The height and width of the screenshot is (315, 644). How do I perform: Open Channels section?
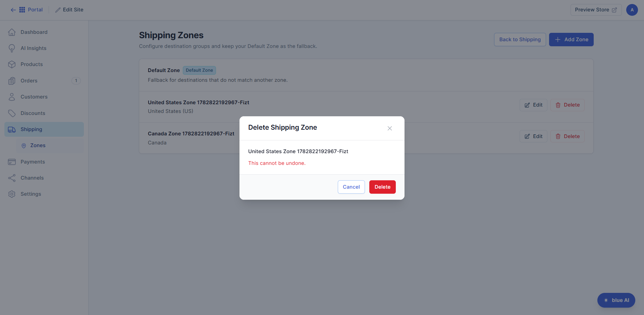point(44,178)
